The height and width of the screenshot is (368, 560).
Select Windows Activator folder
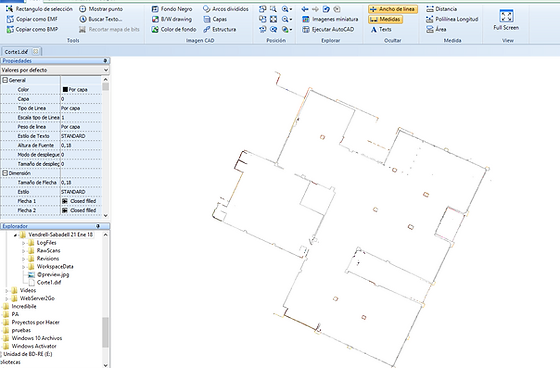pos(30,346)
